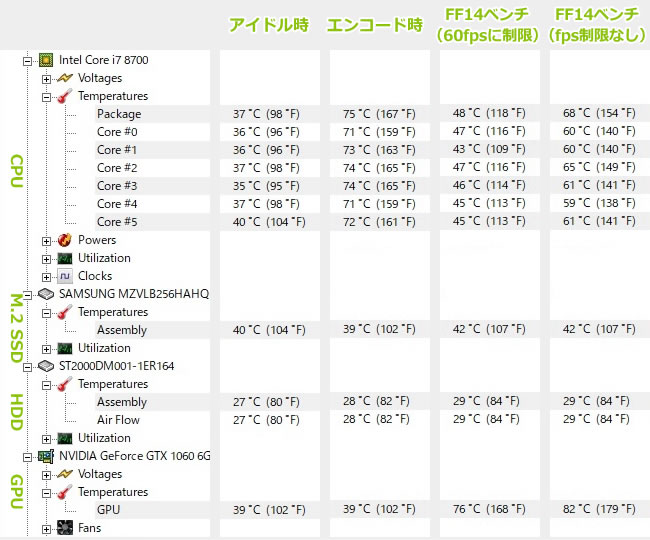The image size is (650, 540).
Task: Click the FF14ベンチ (60fpsに制限) heading
Action: (x=487, y=25)
